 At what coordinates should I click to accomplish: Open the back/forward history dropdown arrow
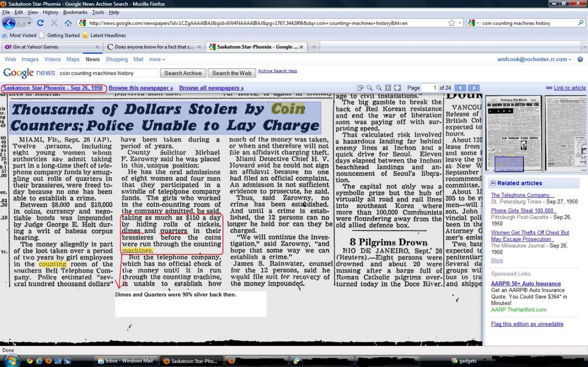coord(29,23)
